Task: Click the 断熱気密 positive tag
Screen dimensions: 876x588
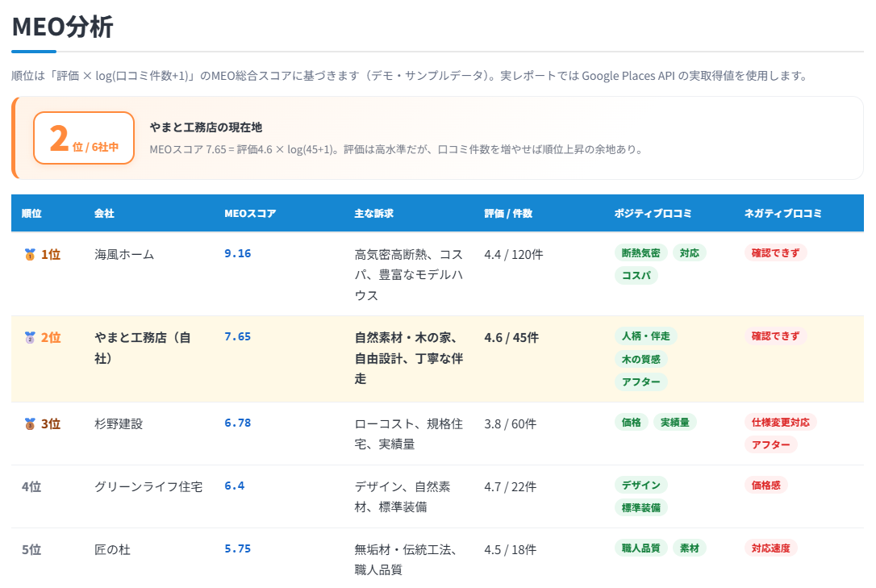Action: click(x=640, y=253)
